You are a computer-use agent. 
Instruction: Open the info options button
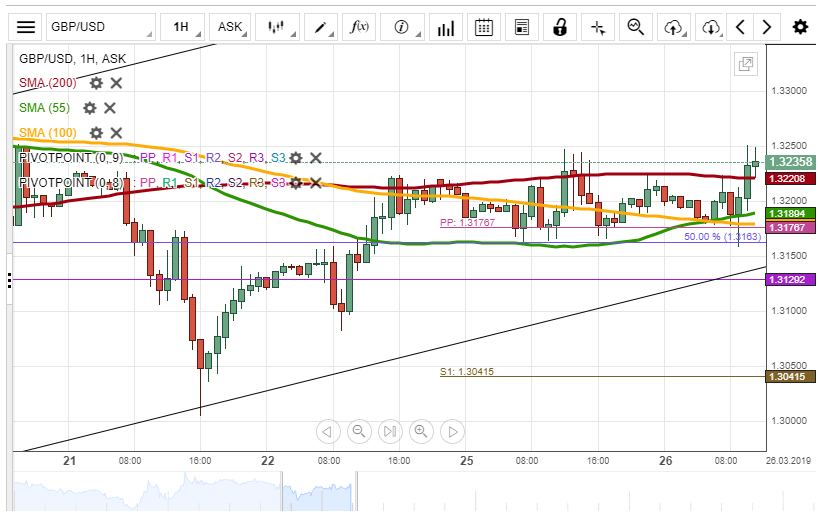point(402,27)
